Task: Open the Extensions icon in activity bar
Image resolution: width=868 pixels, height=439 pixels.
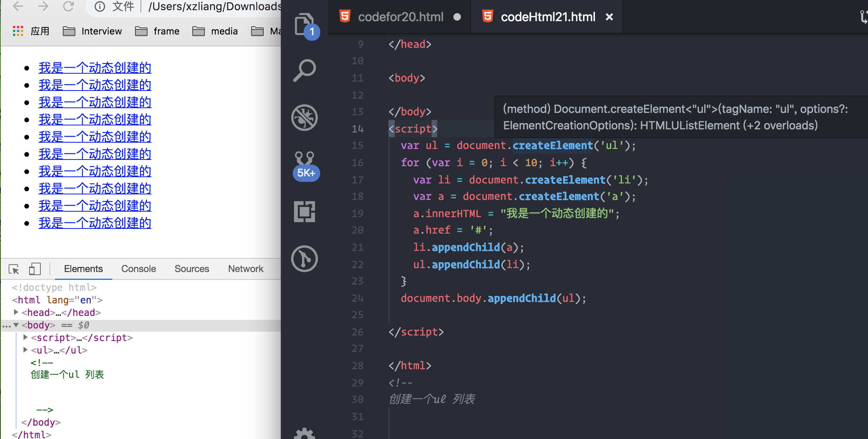Action: click(x=304, y=212)
